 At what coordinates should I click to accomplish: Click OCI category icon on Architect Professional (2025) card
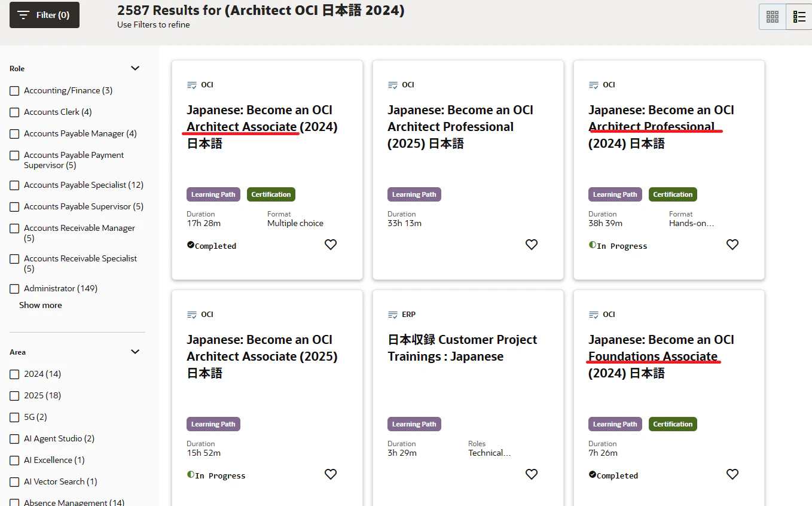tap(393, 85)
